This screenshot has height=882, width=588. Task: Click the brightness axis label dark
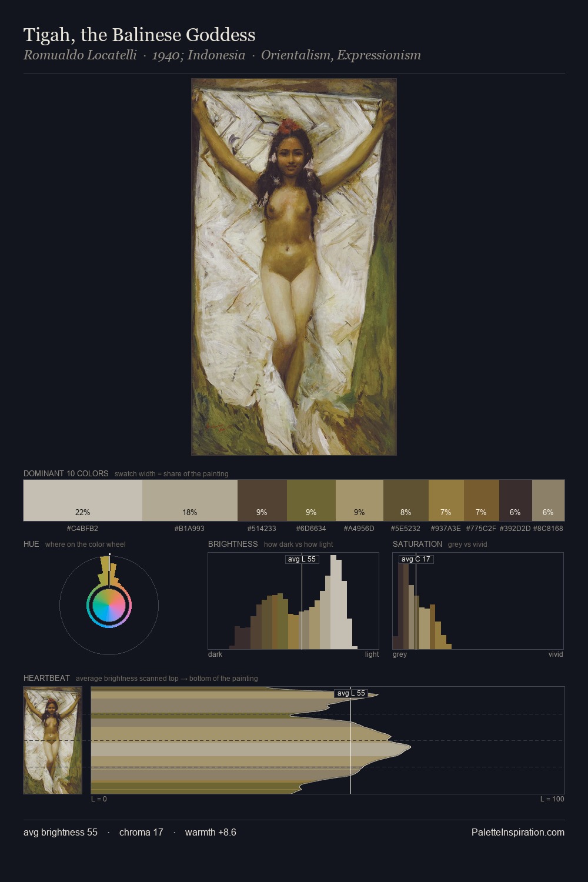[215, 654]
